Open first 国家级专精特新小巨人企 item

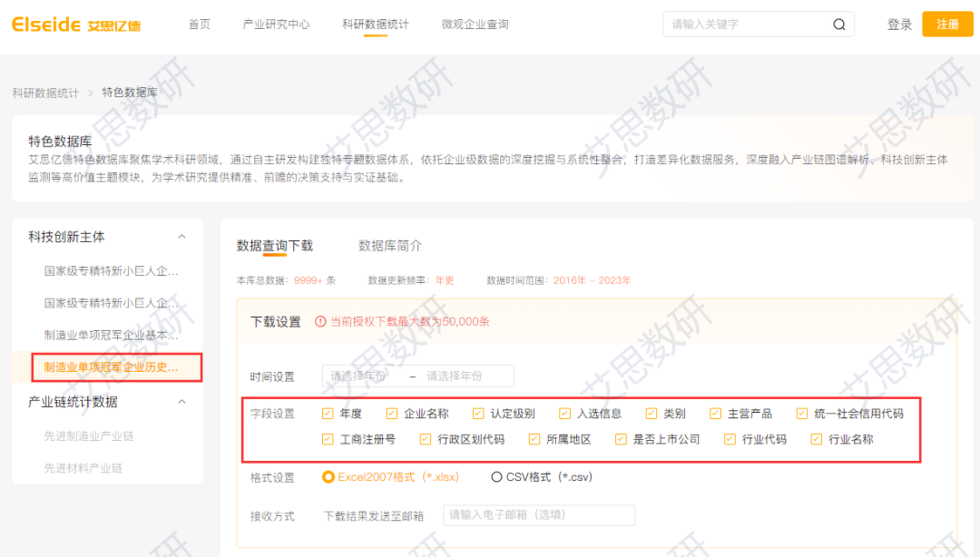112,271
